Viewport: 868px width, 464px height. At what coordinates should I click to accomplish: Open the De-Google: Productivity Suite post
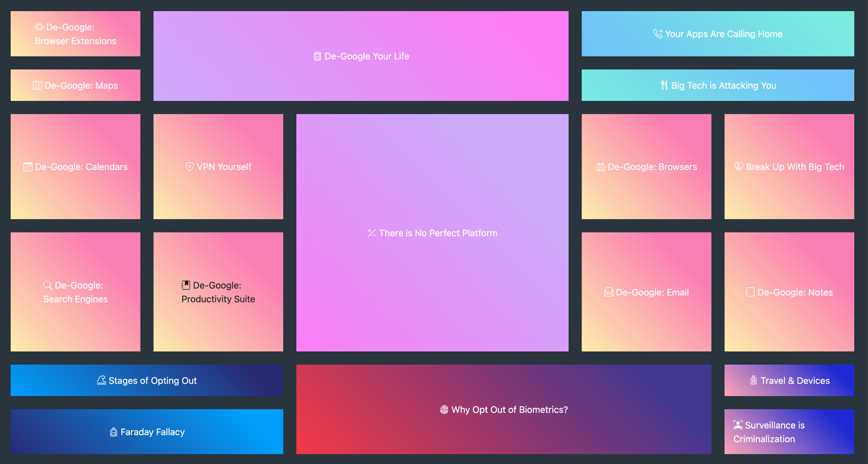(218, 292)
